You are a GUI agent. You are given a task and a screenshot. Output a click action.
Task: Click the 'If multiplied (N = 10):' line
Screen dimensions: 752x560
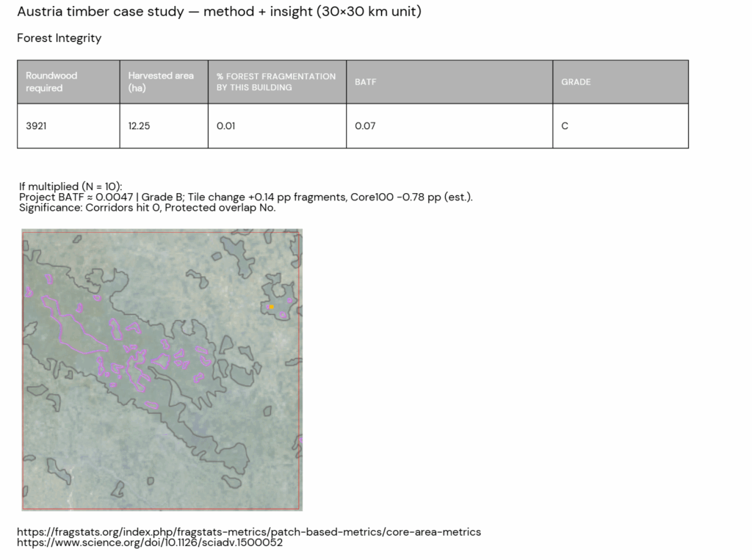[70, 186]
